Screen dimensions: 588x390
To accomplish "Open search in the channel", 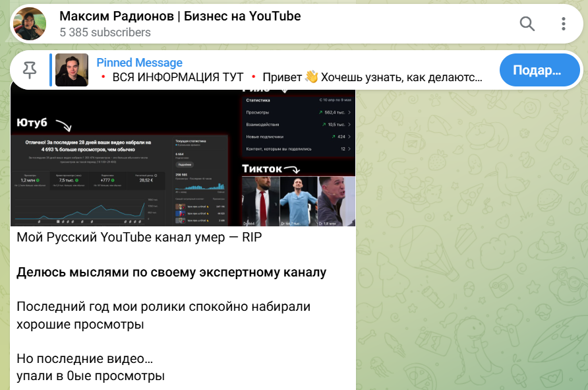I will [527, 24].
